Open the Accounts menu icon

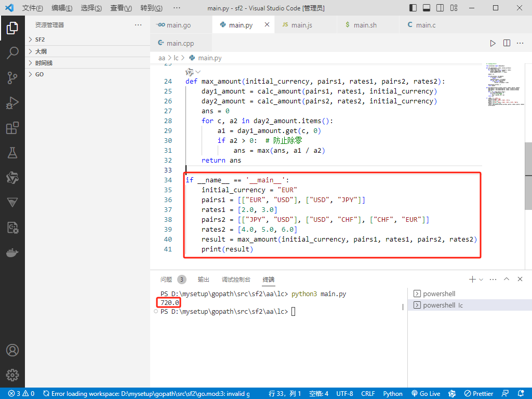[x=12, y=350]
